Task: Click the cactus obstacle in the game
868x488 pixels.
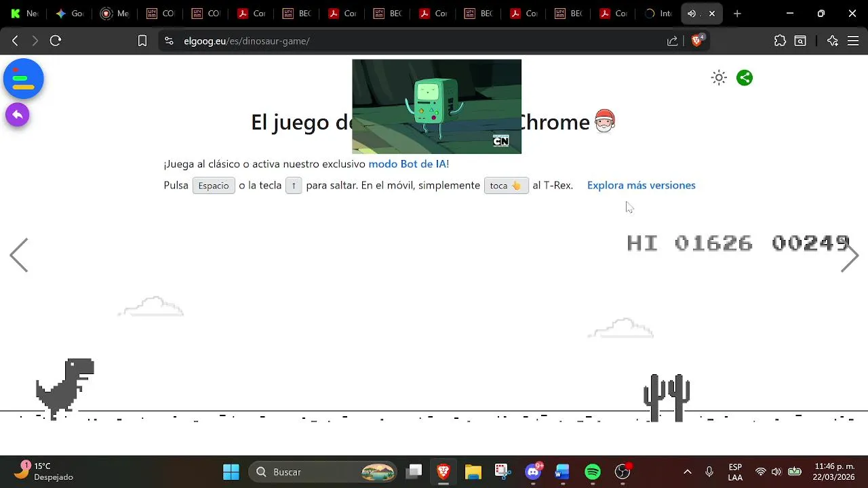Action: tap(667, 398)
